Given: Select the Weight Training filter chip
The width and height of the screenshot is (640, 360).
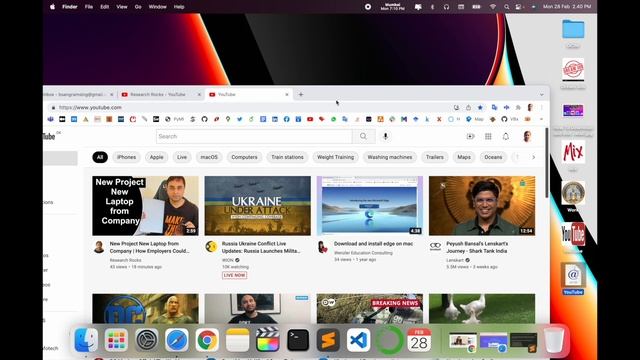Looking at the screenshot, I should click(x=336, y=157).
